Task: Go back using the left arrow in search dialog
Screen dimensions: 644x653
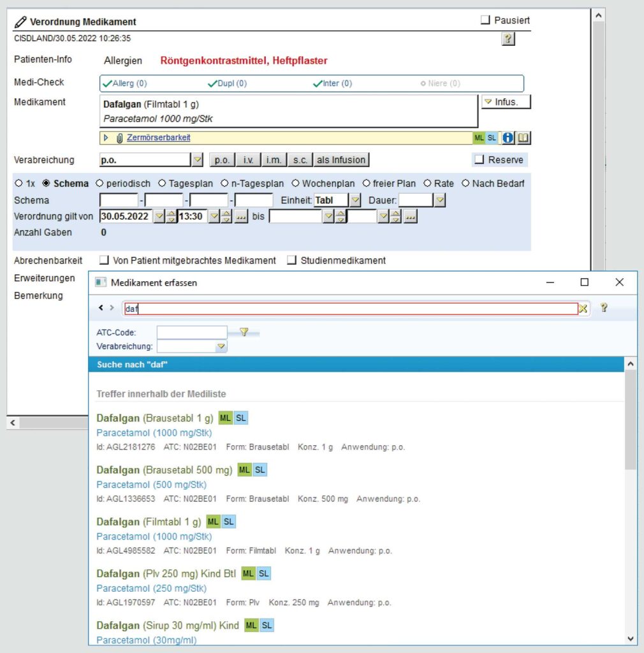Action: [101, 308]
